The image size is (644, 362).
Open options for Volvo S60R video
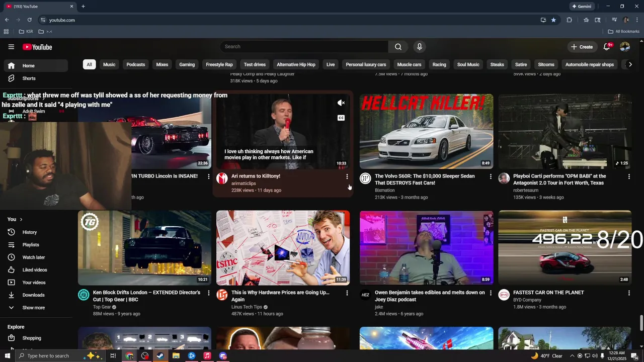(x=491, y=176)
